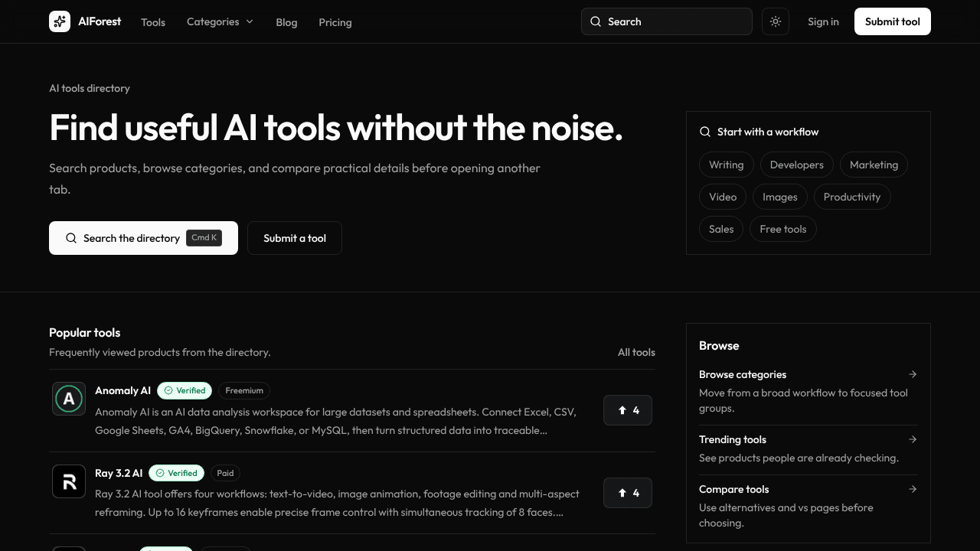Click the search icon beside Start with a workflow
Viewport: 980px width, 551px height.
click(x=705, y=132)
